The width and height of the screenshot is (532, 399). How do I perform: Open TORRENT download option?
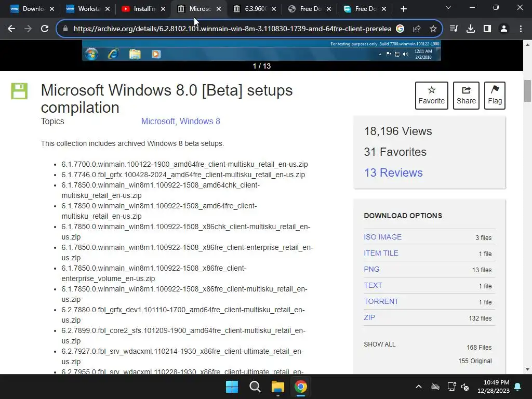tap(381, 302)
